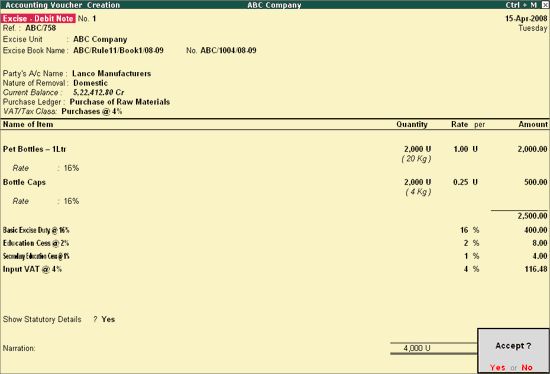Click the Bottle Caps amount 500.00
The image size is (550, 374).
point(536,182)
